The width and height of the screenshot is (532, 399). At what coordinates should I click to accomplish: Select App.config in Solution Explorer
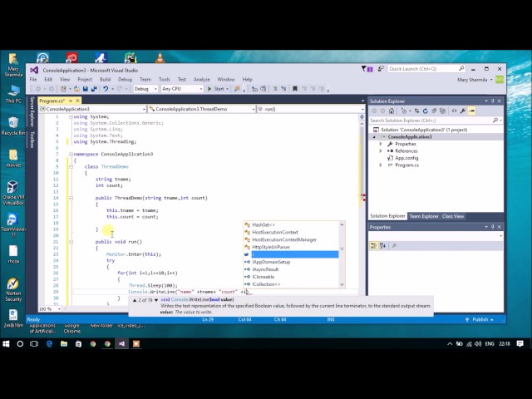[x=406, y=158]
